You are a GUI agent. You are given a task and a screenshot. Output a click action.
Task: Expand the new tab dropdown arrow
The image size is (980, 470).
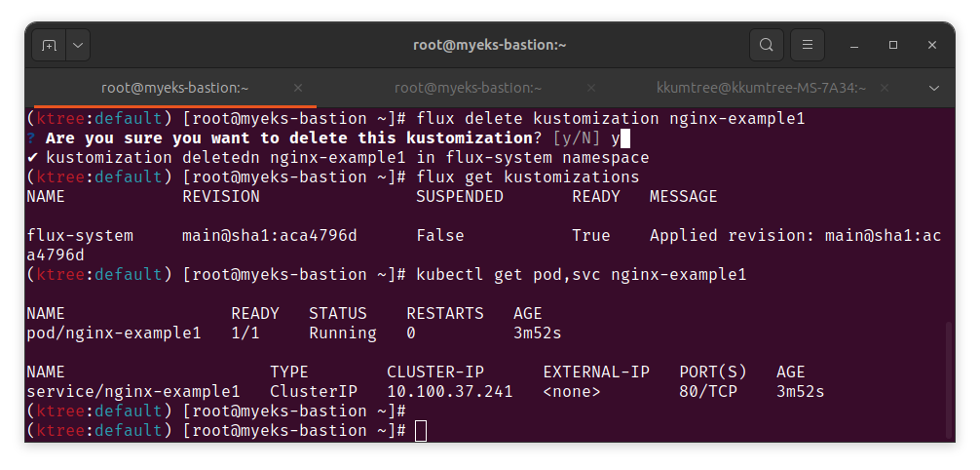(x=78, y=45)
